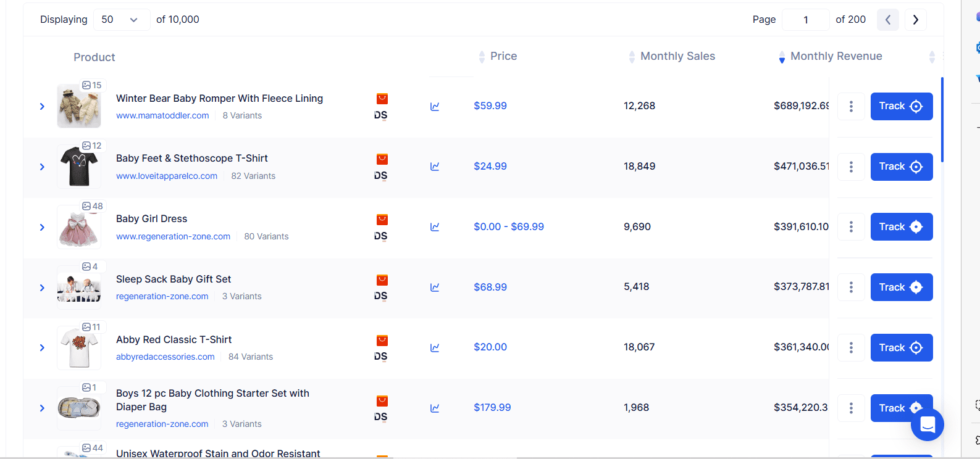Click image count badge on Winter Bear Romper
Image resolution: width=980 pixels, height=459 pixels.
point(92,85)
